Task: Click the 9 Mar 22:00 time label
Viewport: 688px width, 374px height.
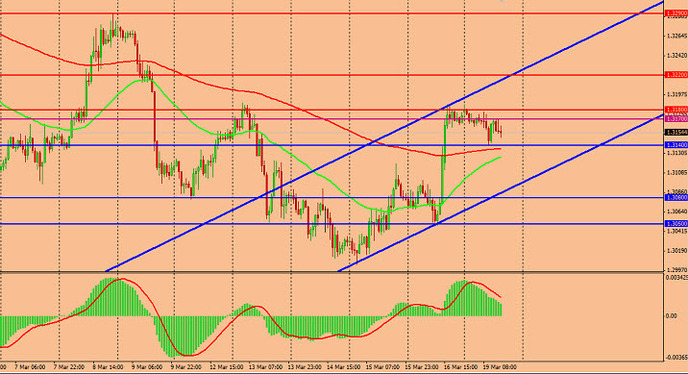Action: point(186,367)
